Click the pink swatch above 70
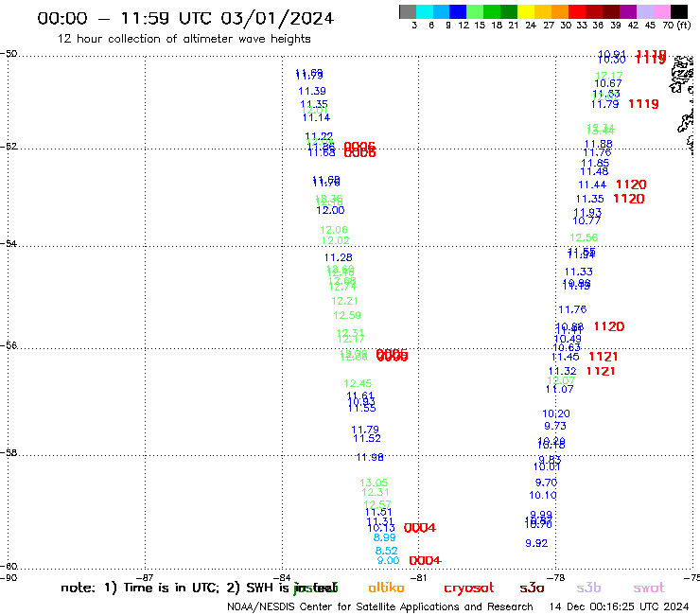The height and width of the screenshot is (615, 700). click(661, 11)
